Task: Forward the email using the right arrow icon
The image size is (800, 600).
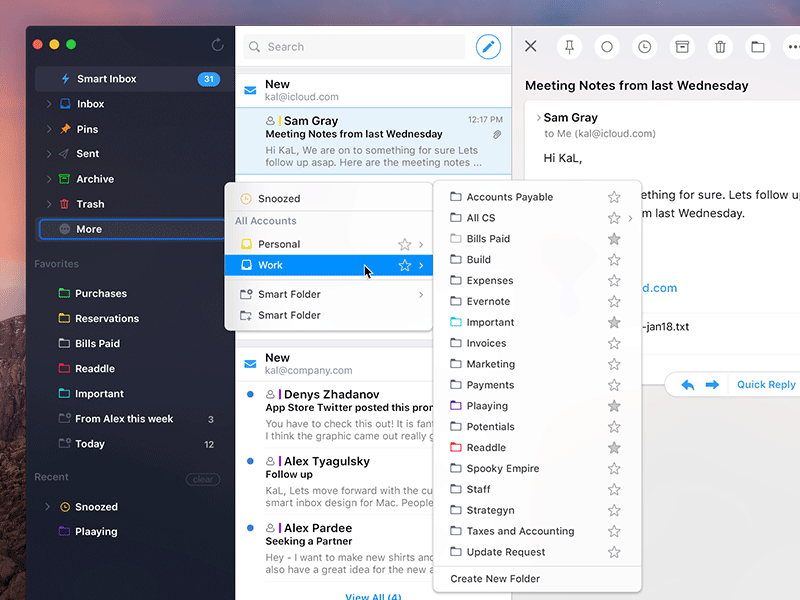Action: 711,384
